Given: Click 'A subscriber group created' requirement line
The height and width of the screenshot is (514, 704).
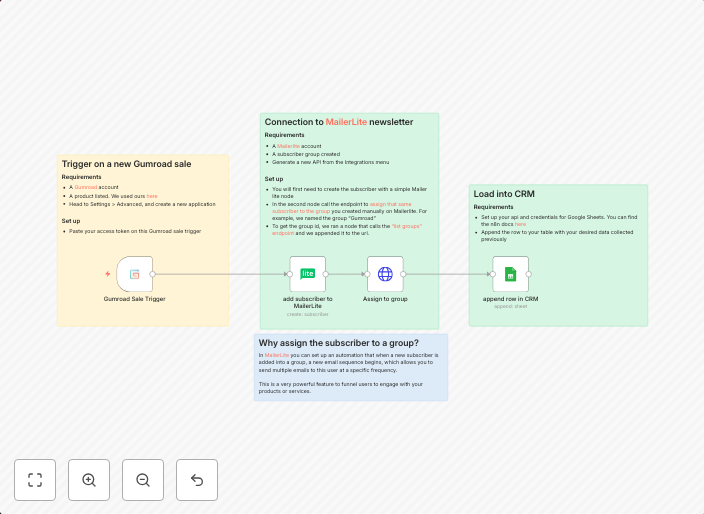Looking at the screenshot, I should click(x=306, y=154).
